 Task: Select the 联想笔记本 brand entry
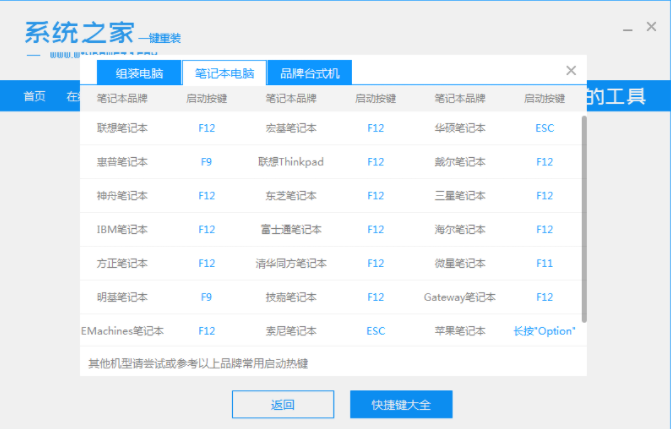(122, 128)
